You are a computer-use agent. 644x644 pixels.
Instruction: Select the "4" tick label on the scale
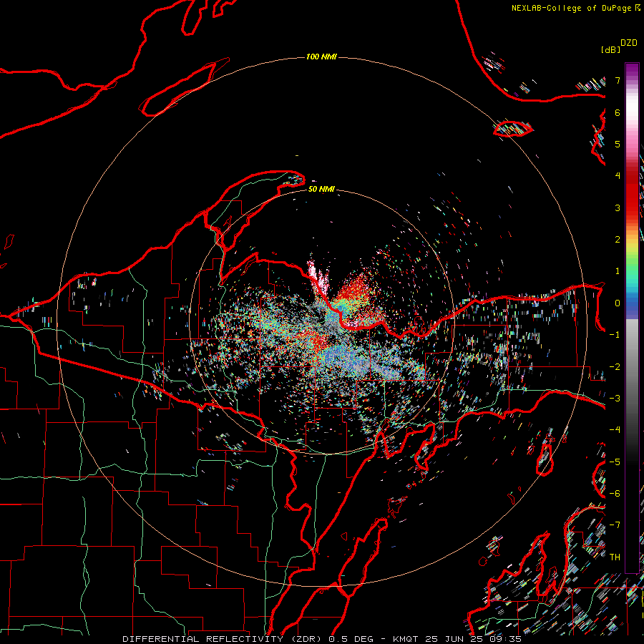pyautogui.click(x=618, y=176)
